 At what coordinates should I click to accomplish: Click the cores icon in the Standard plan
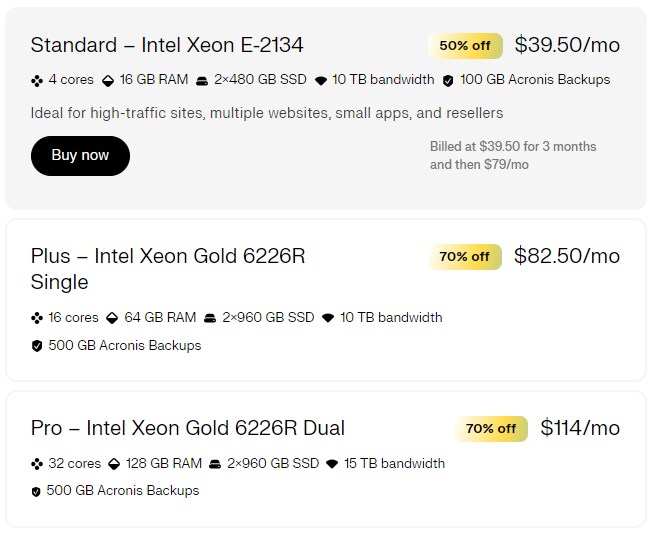point(37,80)
